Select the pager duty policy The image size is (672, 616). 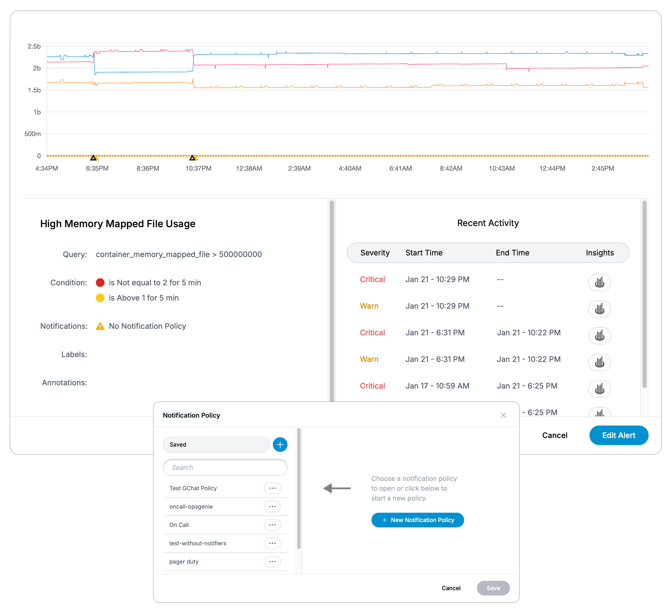point(184,562)
